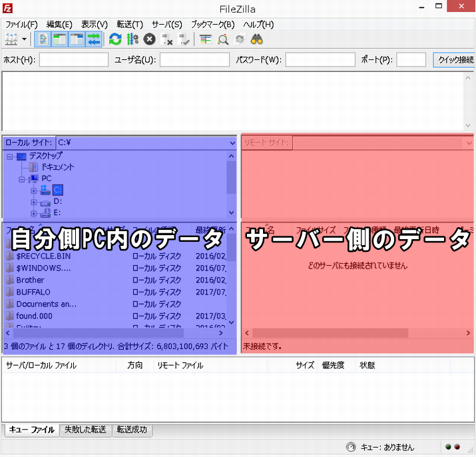Toggle processing of transfer queue
Screen dimensions: 476x457
(132, 39)
